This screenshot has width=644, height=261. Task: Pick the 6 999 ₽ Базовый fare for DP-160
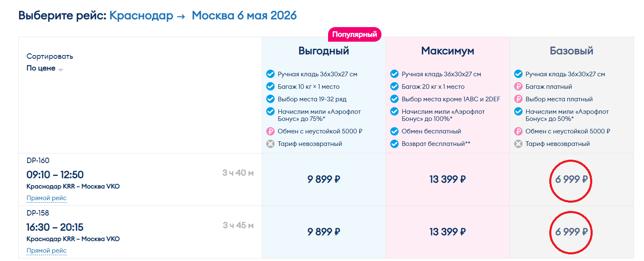tap(571, 180)
